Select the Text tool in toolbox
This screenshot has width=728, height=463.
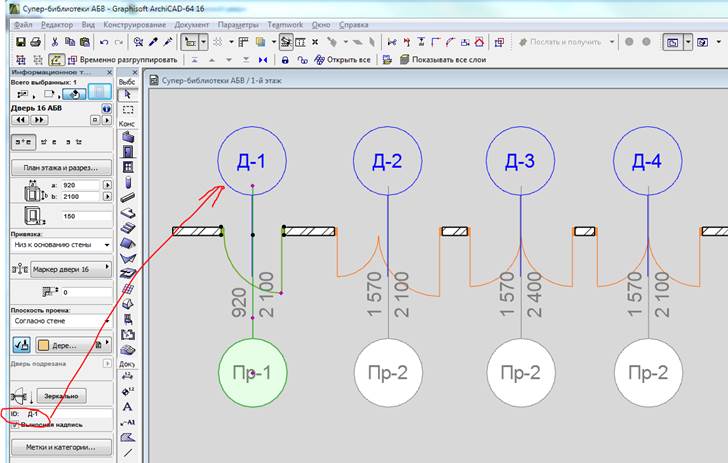(127, 407)
